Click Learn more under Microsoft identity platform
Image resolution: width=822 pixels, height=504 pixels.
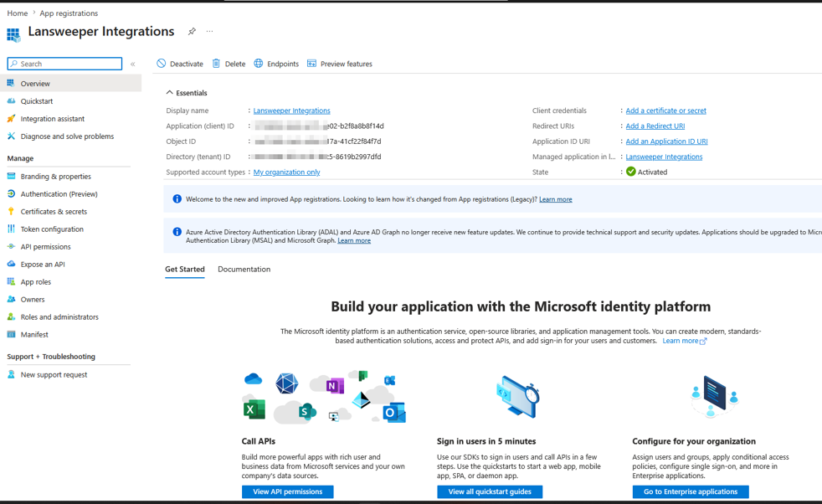point(684,341)
